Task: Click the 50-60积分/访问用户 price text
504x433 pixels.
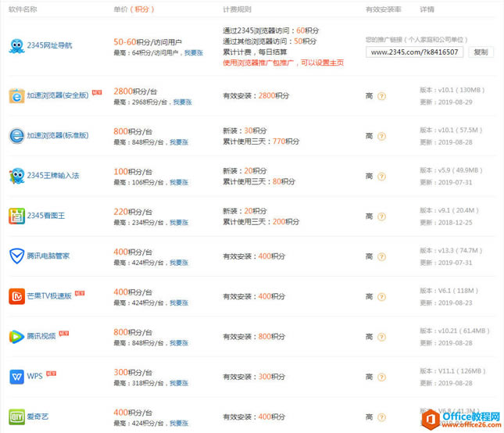Action: tap(148, 42)
